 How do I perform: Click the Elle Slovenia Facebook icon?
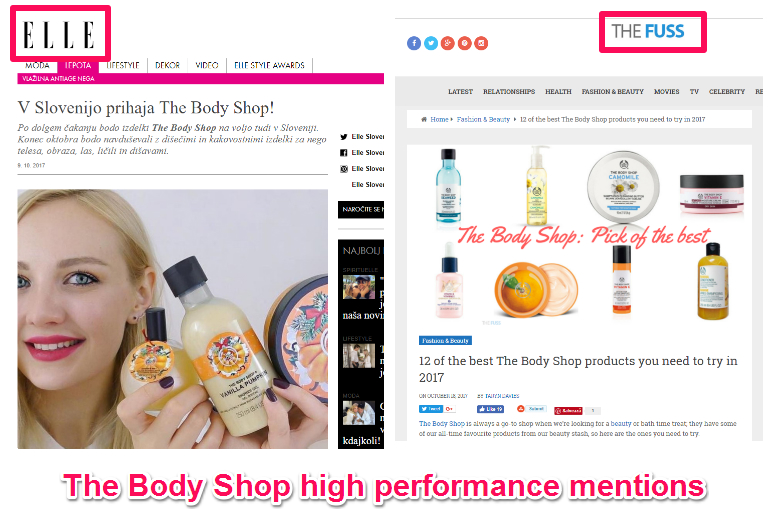coord(343,153)
